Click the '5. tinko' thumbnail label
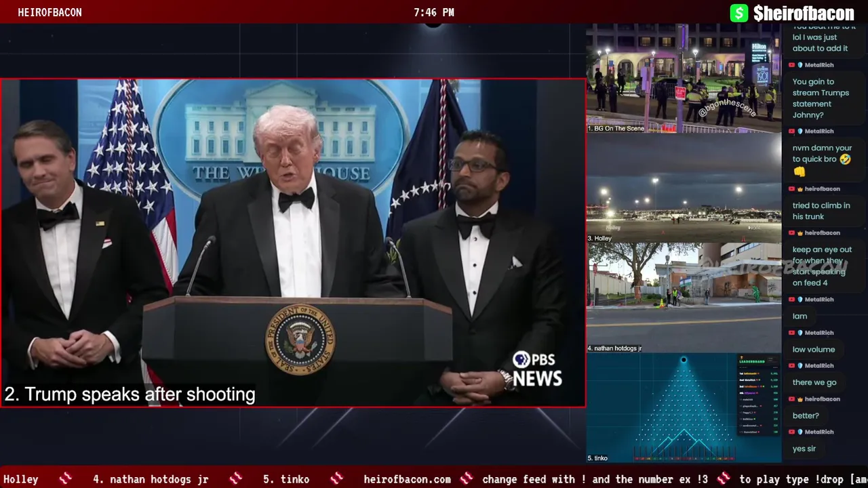Image resolution: width=868 pixels, height=488 pixels. [x=597, y=458]
